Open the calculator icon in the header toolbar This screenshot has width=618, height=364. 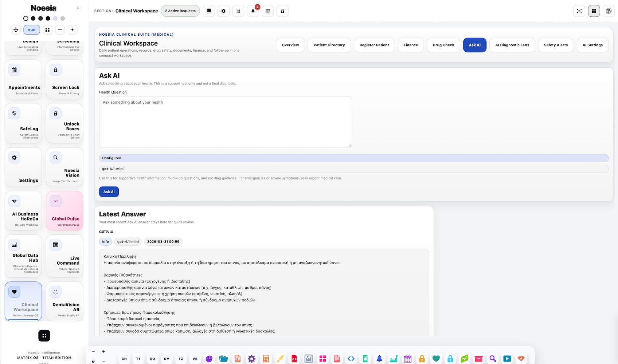(238, 11)
